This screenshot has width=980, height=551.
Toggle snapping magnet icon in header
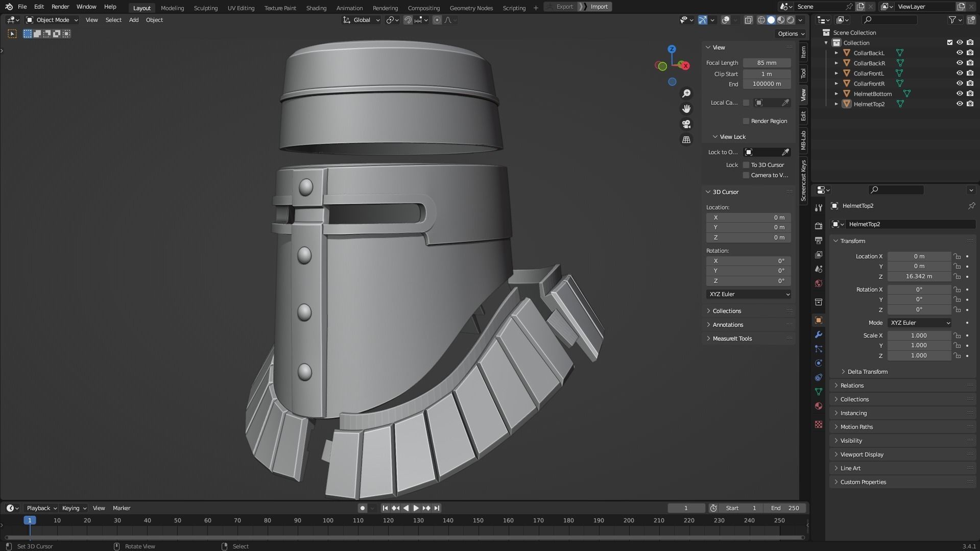[x=408, y=20]
